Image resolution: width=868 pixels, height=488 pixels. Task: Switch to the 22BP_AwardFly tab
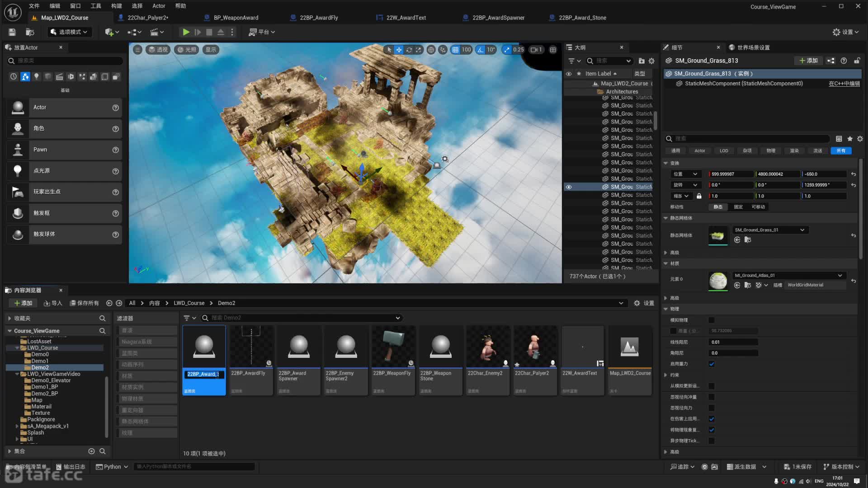point(319,18)
